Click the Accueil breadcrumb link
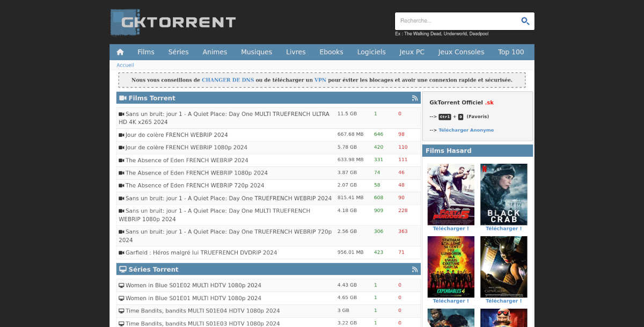Screen dimensions: 644x327 coord(125,65)
